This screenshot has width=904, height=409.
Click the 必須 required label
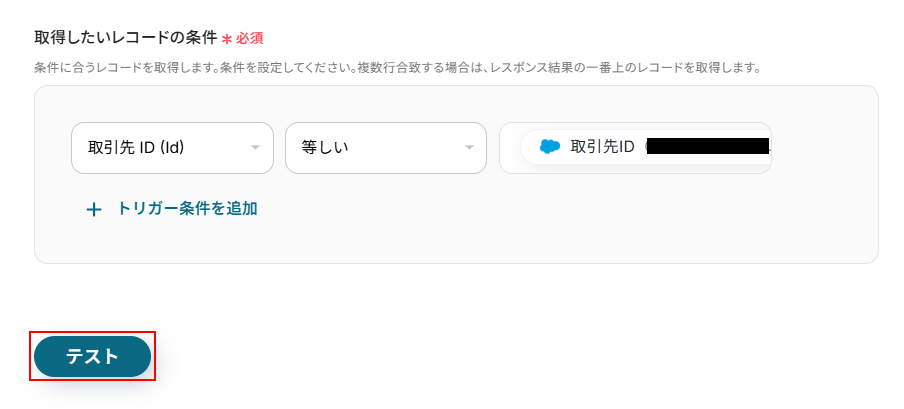(249, 38)
